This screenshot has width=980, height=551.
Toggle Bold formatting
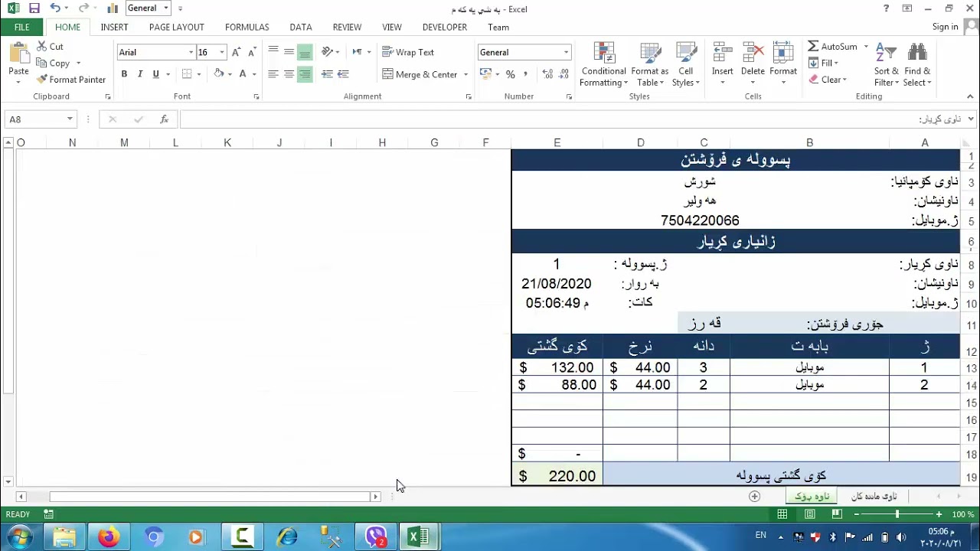tap(124, 74)
